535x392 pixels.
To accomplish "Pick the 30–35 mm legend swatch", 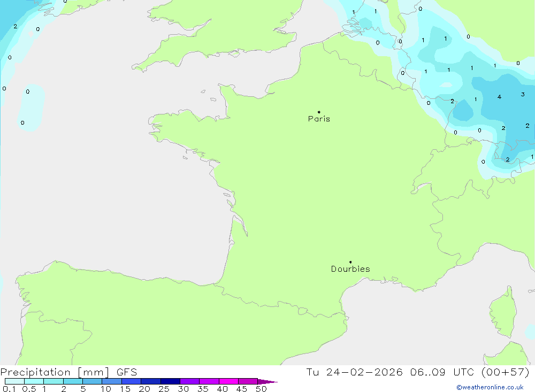I will click(190, 381).
